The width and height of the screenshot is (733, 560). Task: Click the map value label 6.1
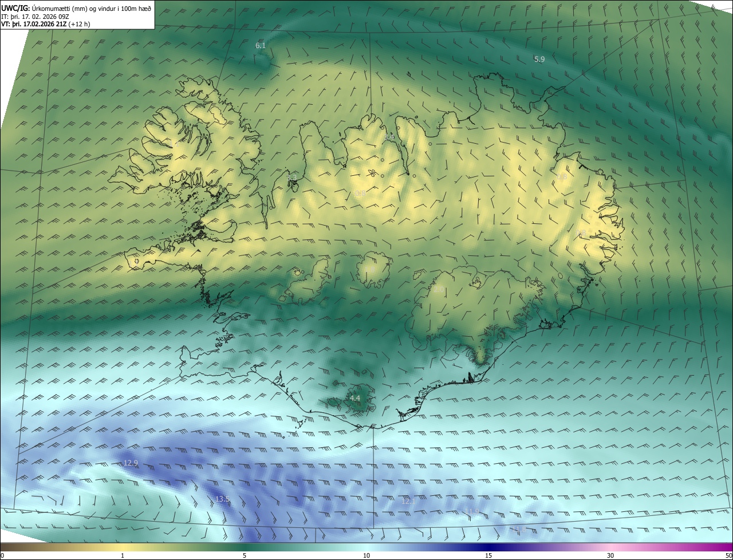click(261, 45)
